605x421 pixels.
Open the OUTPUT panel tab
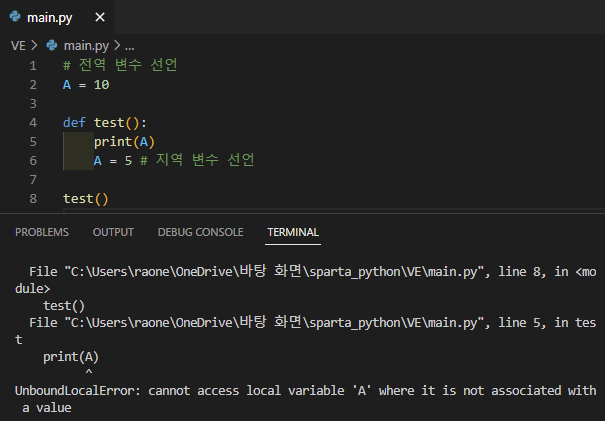[x=113, y=232]
